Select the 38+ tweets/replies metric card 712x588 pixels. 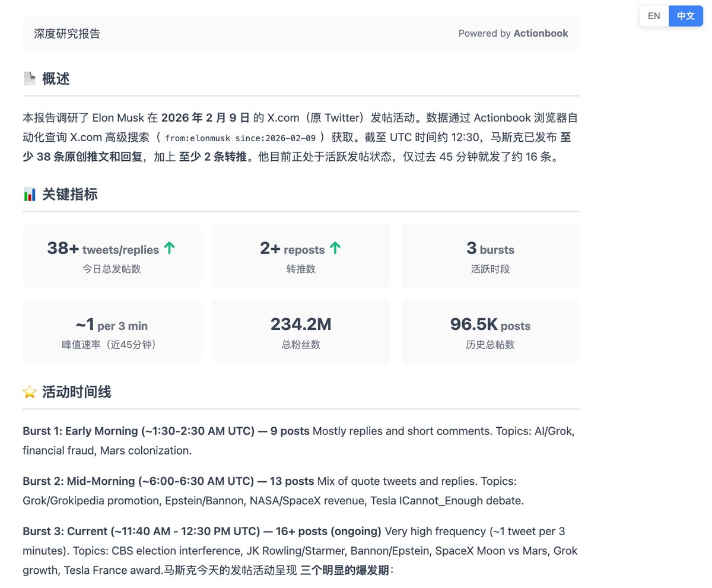112,256
